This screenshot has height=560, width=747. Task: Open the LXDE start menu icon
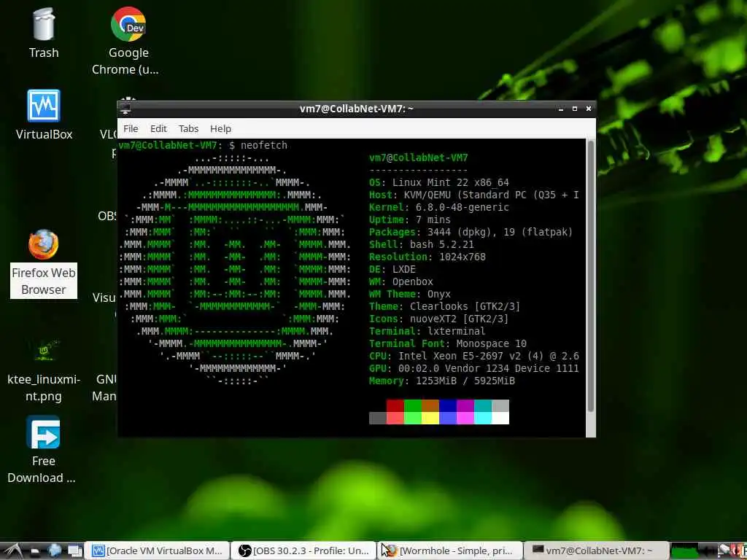coord(13,551)
